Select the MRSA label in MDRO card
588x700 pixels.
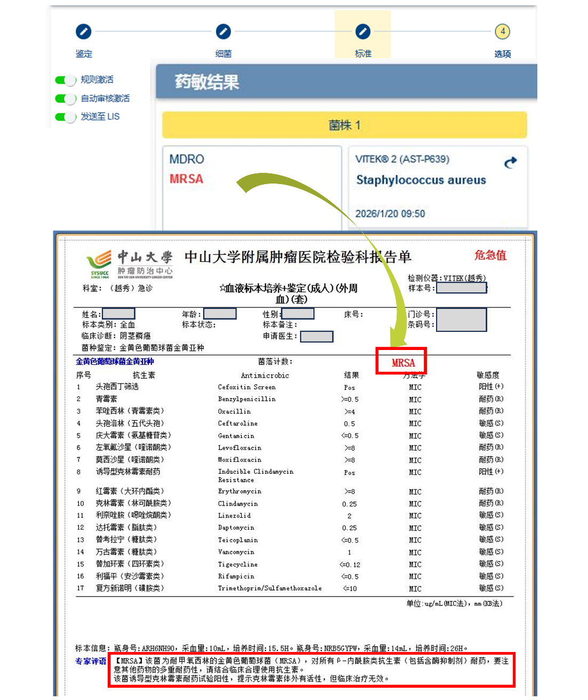(x=186, y=179)
